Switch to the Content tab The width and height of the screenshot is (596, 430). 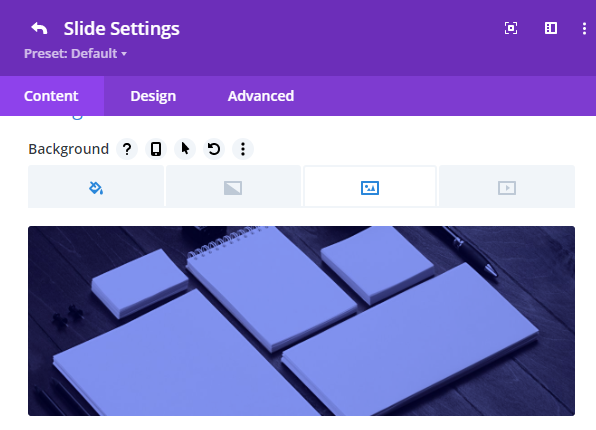[52, 96]
